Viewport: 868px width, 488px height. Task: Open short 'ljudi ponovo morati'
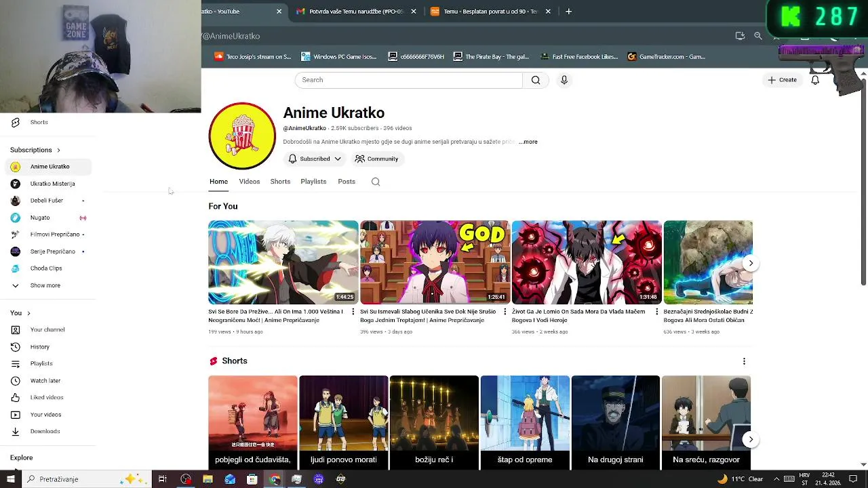point(344,422)
